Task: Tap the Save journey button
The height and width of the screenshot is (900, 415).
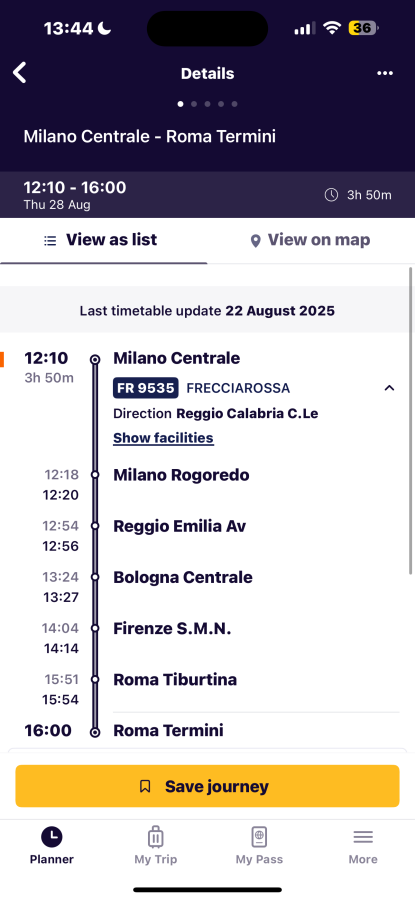Action: click(x=207, y=786)
